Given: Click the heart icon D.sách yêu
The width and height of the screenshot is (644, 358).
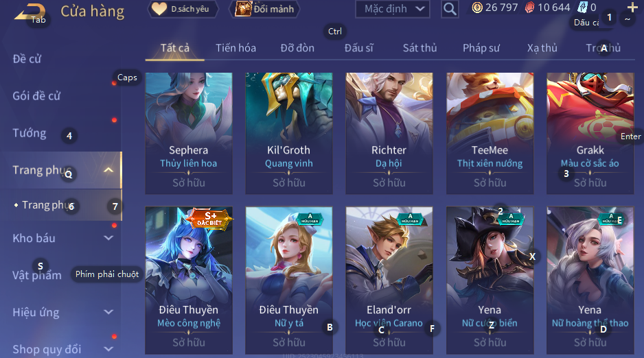Looking at the screenshot, I should (159, 9).
